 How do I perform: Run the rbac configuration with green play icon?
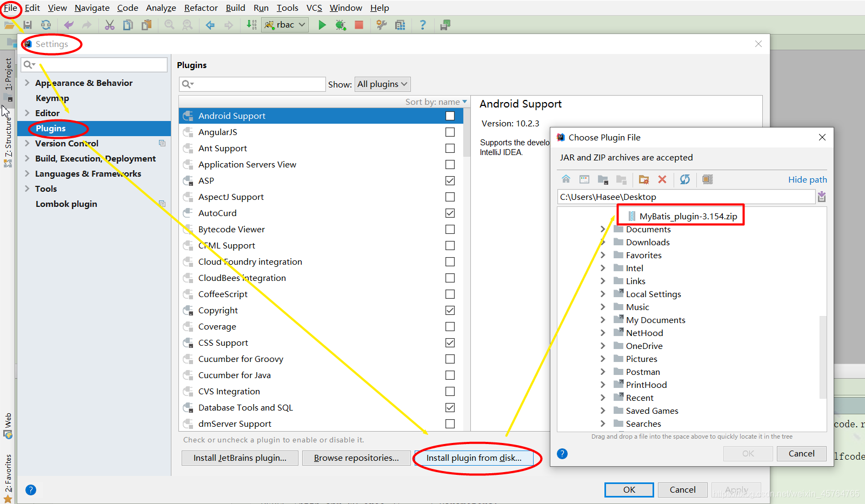[x=322, y=25]
